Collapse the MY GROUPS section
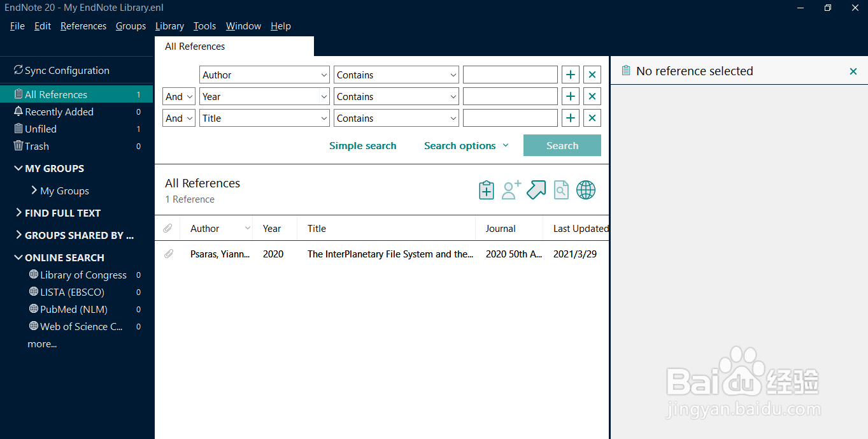The height and width of the screenshot is (439, 868). pyautogui.click(x=18, y=168)
